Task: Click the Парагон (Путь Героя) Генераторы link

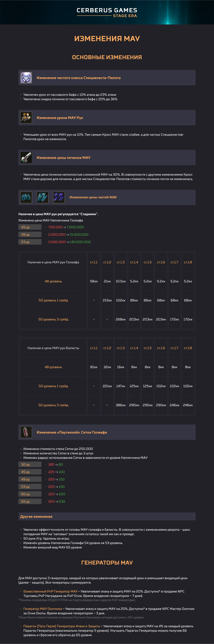Action: [x=62, y=626]
